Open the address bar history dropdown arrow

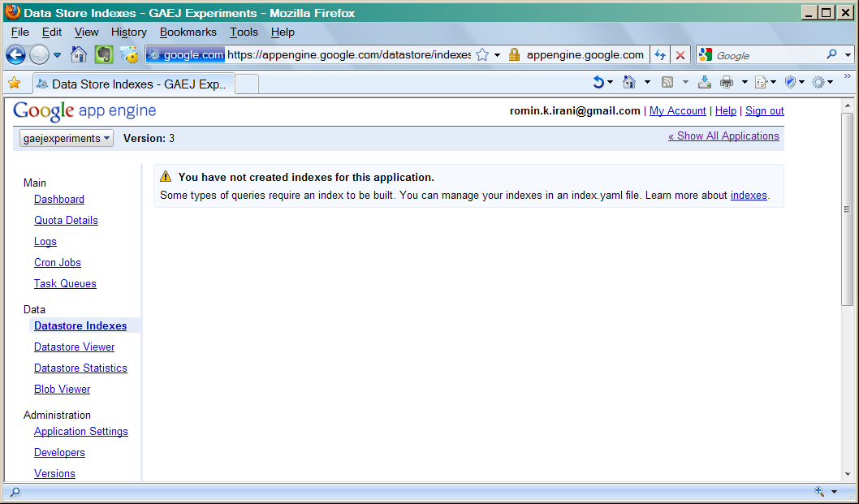[x=498, y=55]
